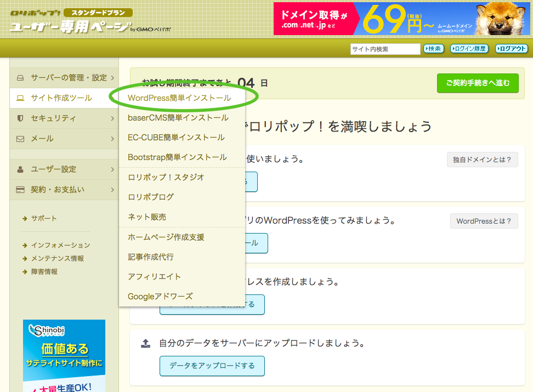Image resolution: width=533 pixels, height=392 pixels.
Task: Open the 契約・お支払い sidebar menu
Action: pos(64,190)
